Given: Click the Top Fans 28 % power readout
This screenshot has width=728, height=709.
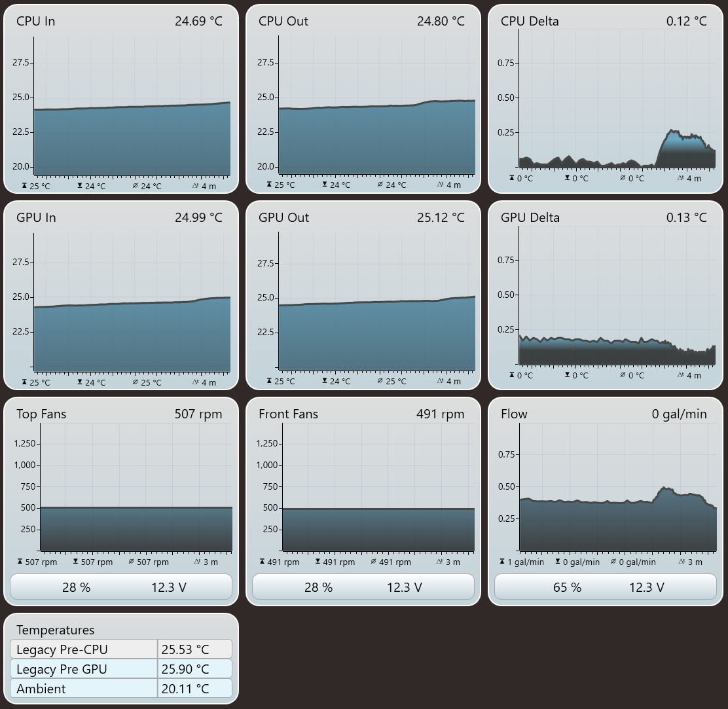Looking at the screenshot, I should [76, 587].
